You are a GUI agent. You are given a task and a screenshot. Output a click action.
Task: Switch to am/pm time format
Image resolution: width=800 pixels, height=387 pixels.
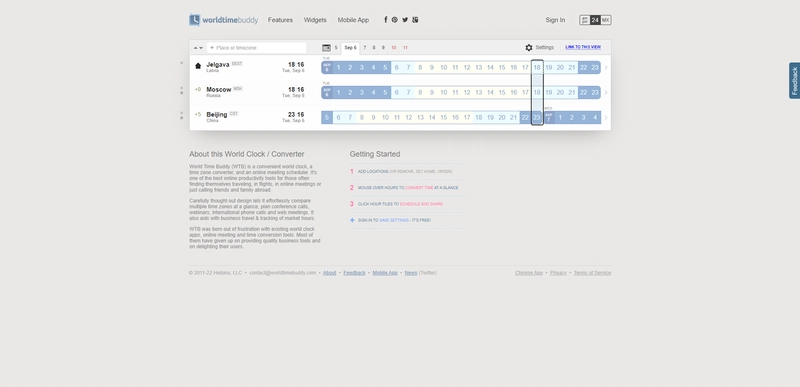[x=585, y=20]
